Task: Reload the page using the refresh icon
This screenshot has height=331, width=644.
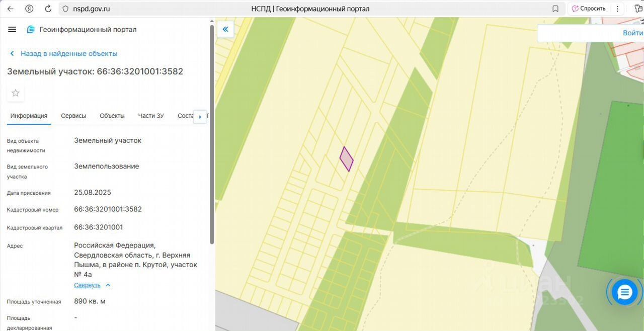Action: pos(48,9)
